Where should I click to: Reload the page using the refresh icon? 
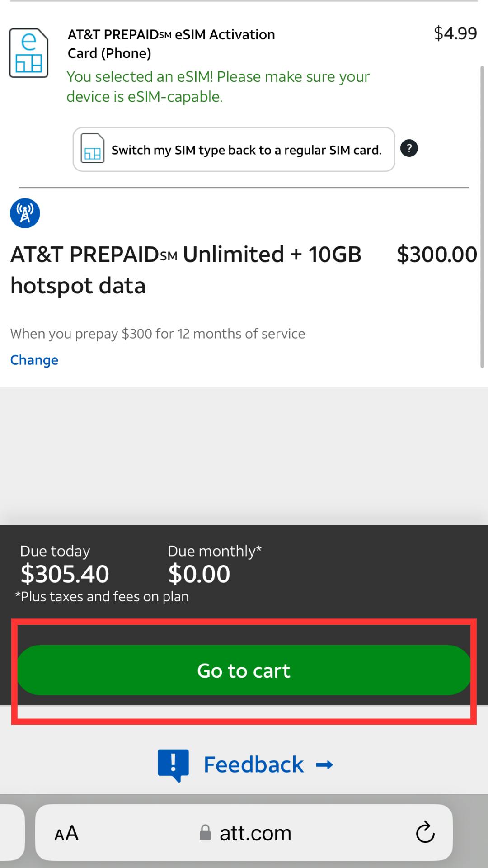click(x=424, y=832)
